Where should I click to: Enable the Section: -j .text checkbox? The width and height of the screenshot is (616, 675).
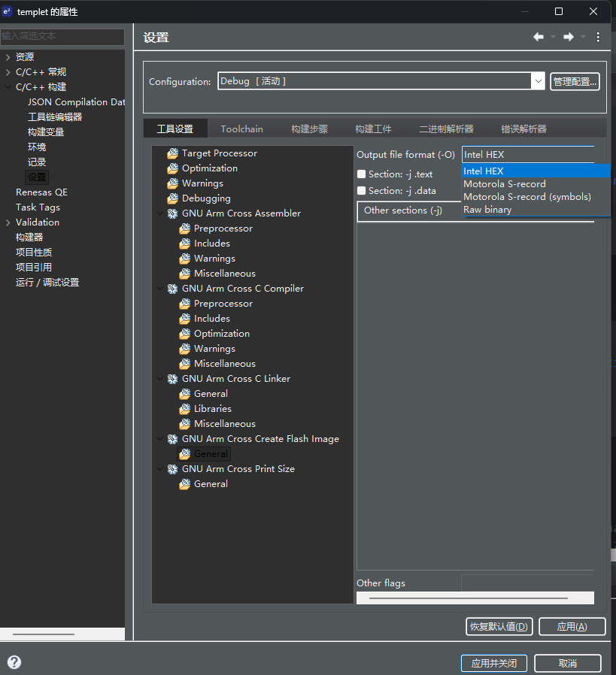click(x=362, y=174)
